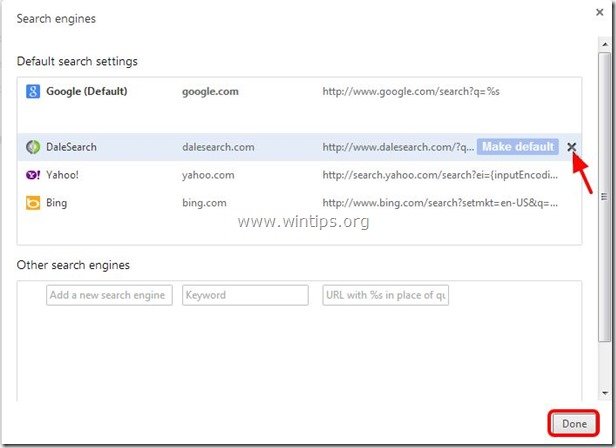Click the Done button
Screen dimensions: 616x448
[x=574, y=424]
